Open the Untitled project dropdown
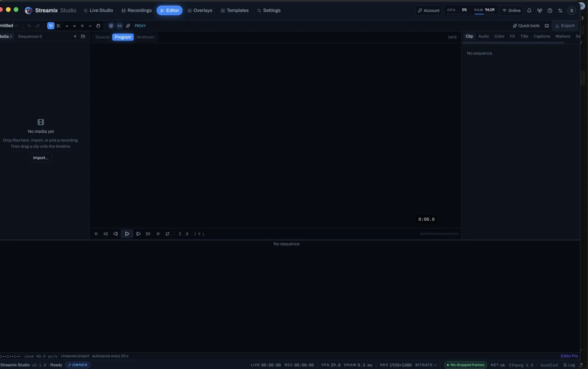Viewport: 588px width, 369px height. click(x=9, y=26)
